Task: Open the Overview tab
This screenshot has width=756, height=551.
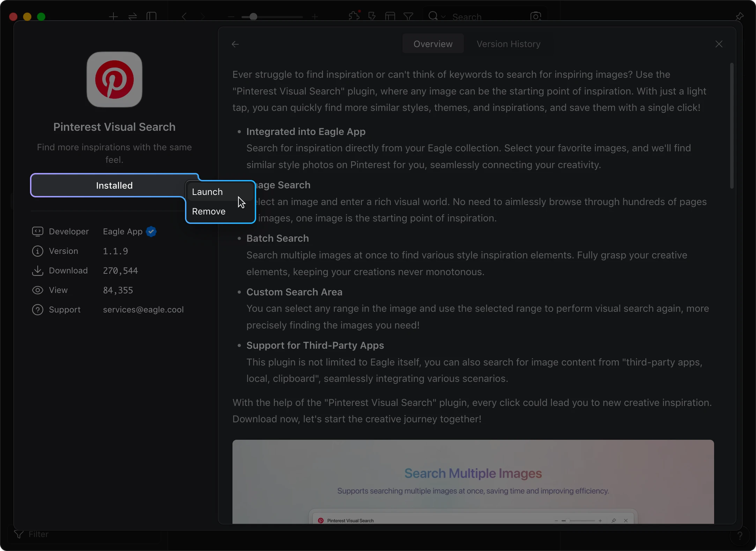Action: click(x=433, y=44)
